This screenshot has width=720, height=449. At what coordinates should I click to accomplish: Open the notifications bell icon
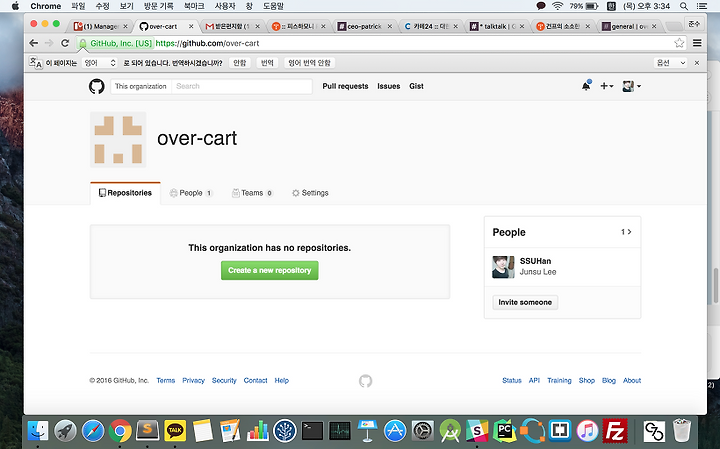tap(586, 86)
